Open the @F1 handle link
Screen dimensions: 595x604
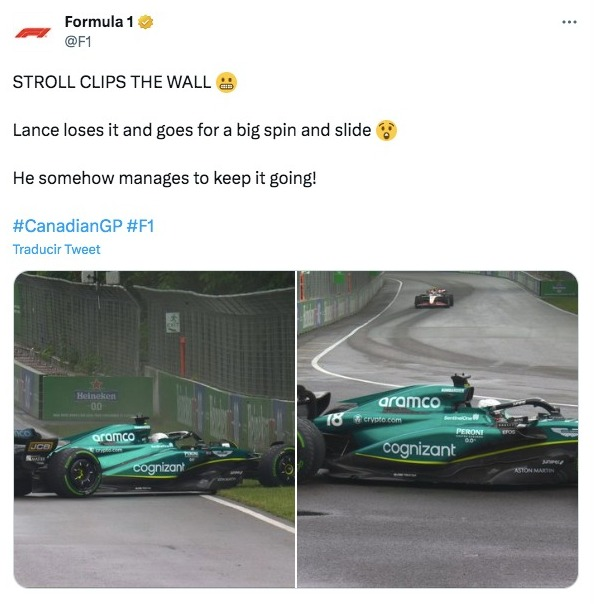click(x=78, y=41)
